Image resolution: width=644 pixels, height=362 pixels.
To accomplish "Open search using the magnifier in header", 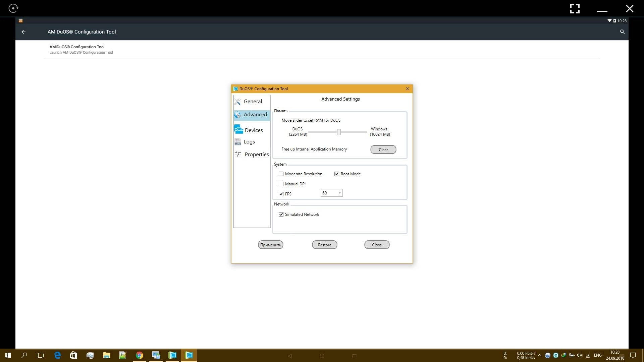I will pos(622,32).
